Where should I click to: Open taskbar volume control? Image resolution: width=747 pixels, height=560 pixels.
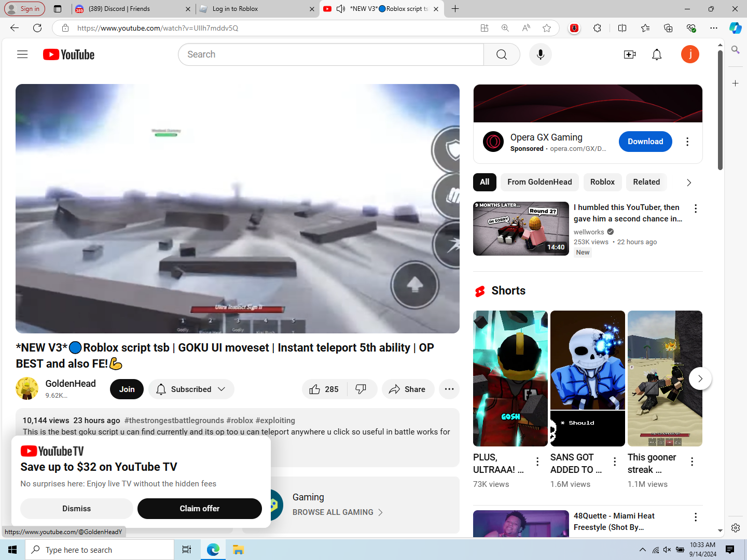tap(667, 550)
